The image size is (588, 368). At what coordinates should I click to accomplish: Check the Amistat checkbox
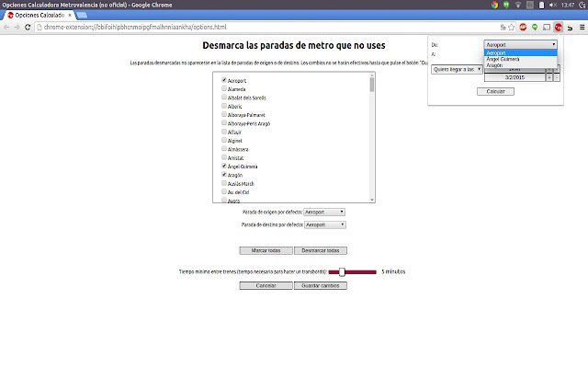coord(224,157)
